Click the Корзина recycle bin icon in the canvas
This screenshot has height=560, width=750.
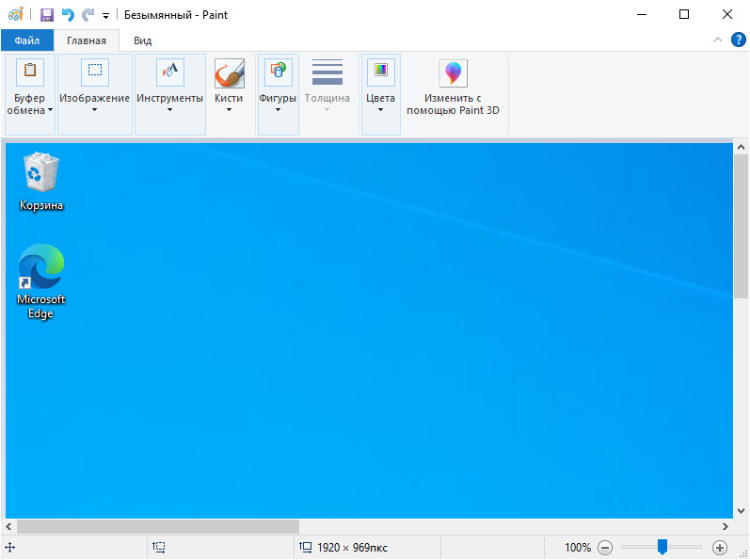pos(41,171)
